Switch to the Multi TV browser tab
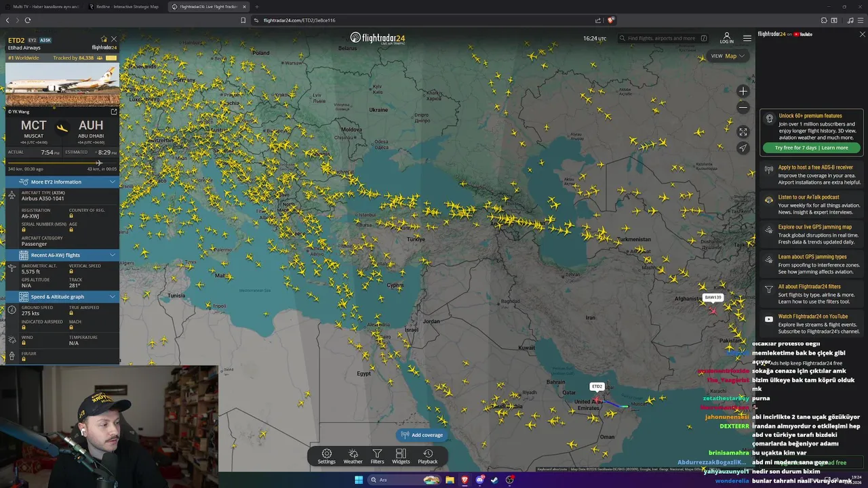Screen dimensions: 868x488 click(42, 6)
